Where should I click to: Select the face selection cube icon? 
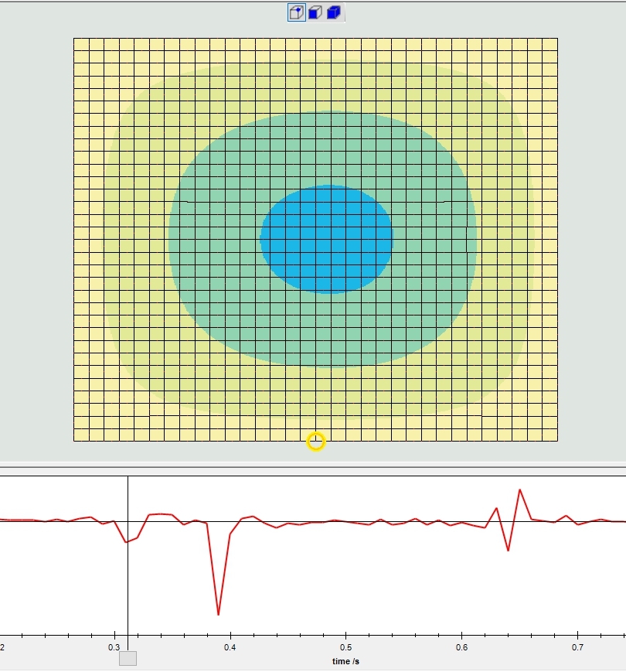click(315, 12)
